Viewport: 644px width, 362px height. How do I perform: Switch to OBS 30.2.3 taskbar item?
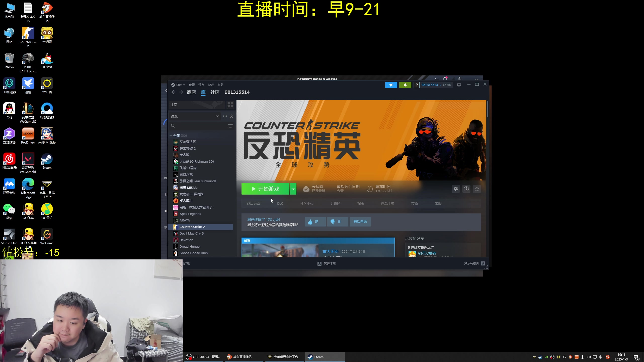(203, 357)
